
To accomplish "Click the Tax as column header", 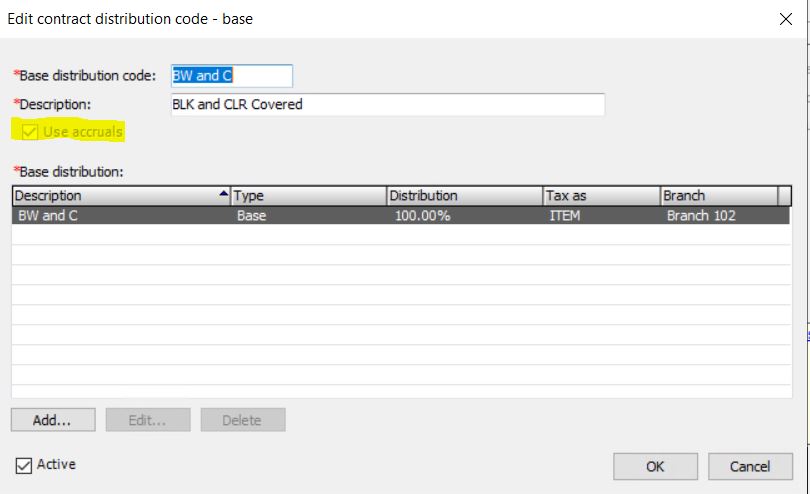I will tap(600, 196).
